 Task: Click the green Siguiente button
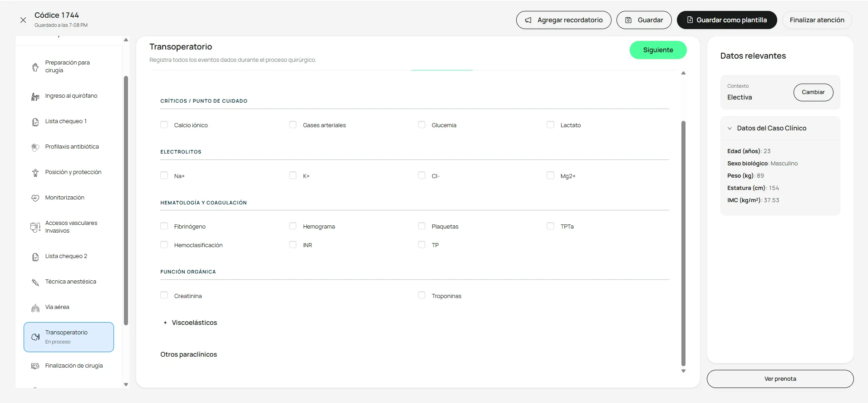click(x=658, y=50)
